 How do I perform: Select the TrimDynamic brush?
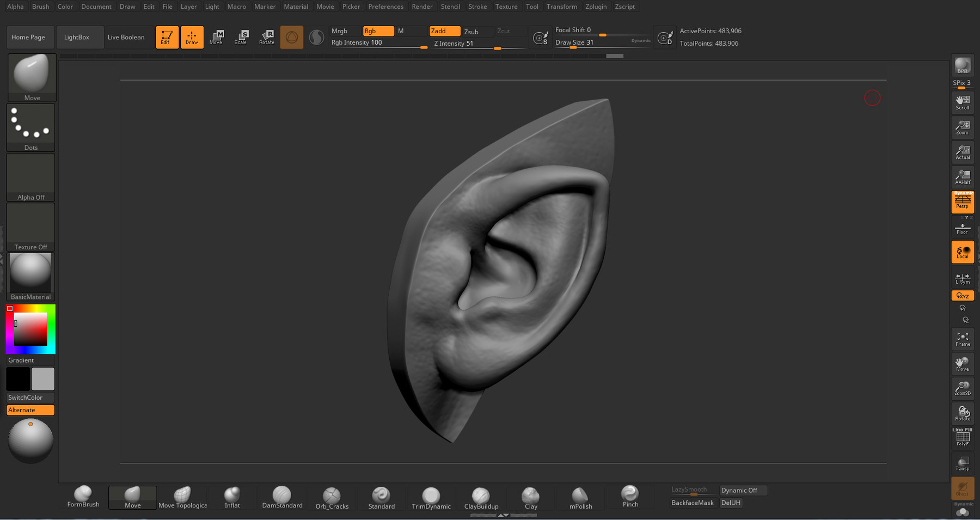pos(431,495)
